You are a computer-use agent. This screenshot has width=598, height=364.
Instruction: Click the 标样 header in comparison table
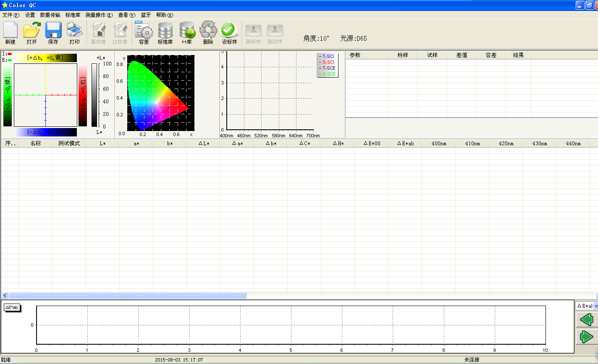[x=403, y=55]
